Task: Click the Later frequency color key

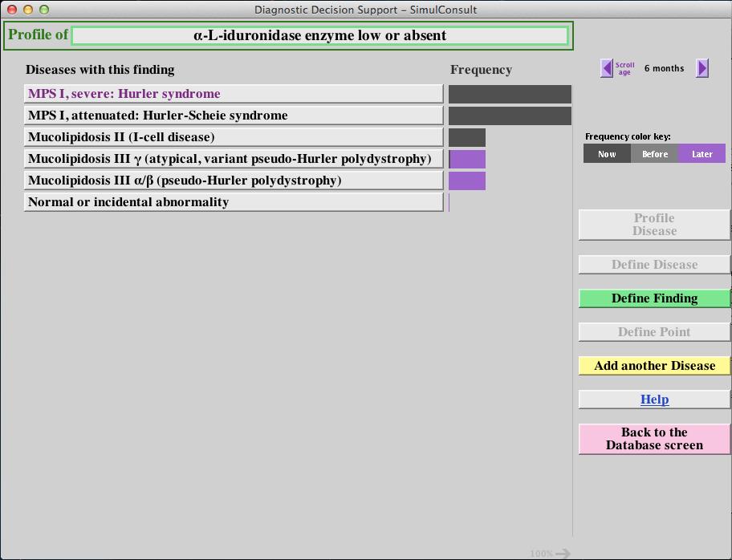Action: pos(701,154)
